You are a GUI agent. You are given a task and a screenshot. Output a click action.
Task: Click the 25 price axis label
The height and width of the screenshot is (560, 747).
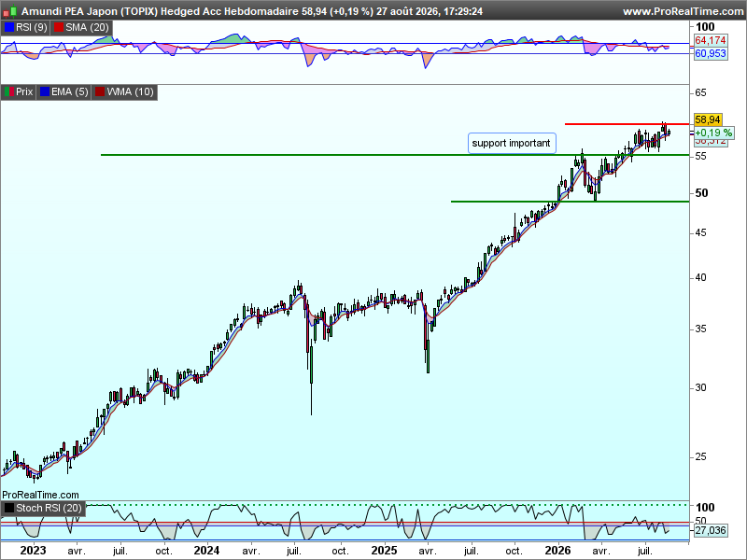tap(701, 457)
